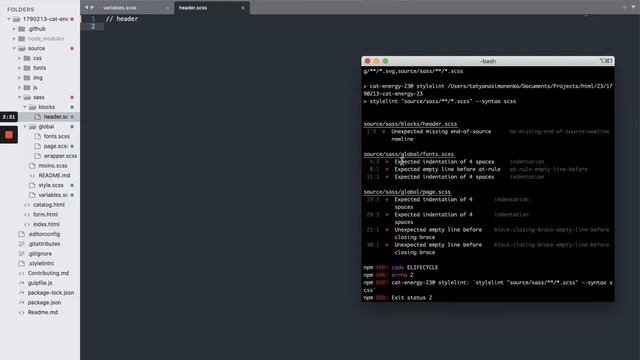The image size is (640, 360).
Task: Open .editorconfig file
Action: (x=44, y=234)
